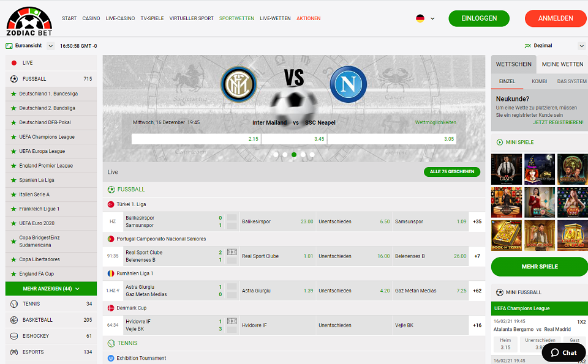Select the fifth carousel dot indicator
The width and height of the screenshot is (588, 364).
click(x=311, y=155)
